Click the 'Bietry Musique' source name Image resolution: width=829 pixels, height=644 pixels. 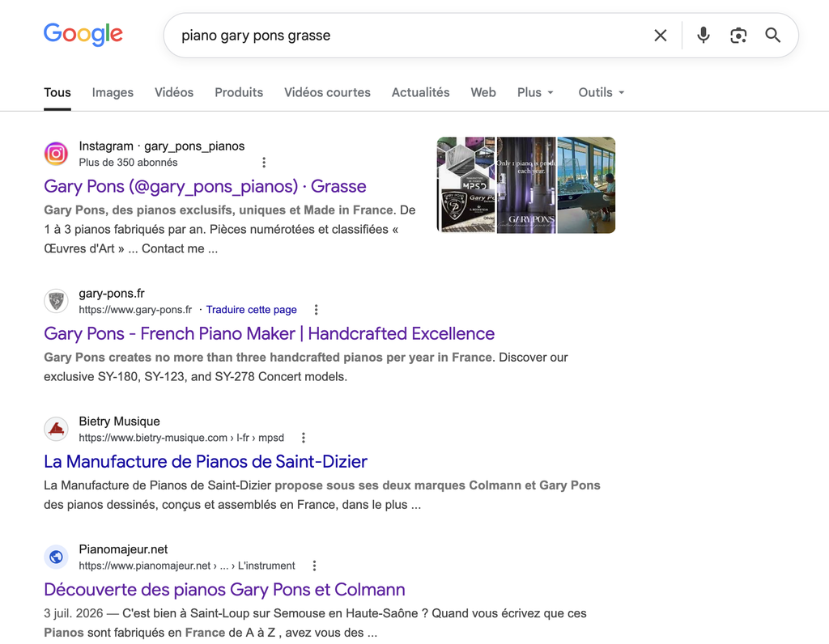tap(120, 421)
